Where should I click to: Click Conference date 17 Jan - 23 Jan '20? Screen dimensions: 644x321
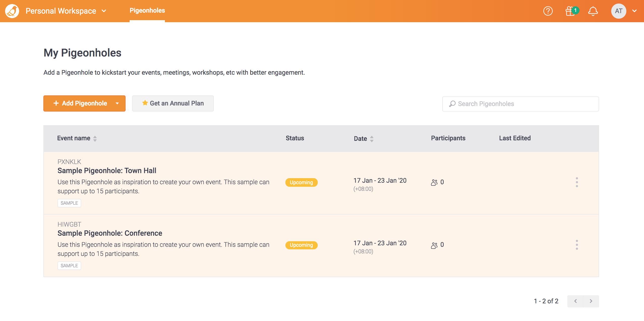pyautogui.click(x=380, y=243)
